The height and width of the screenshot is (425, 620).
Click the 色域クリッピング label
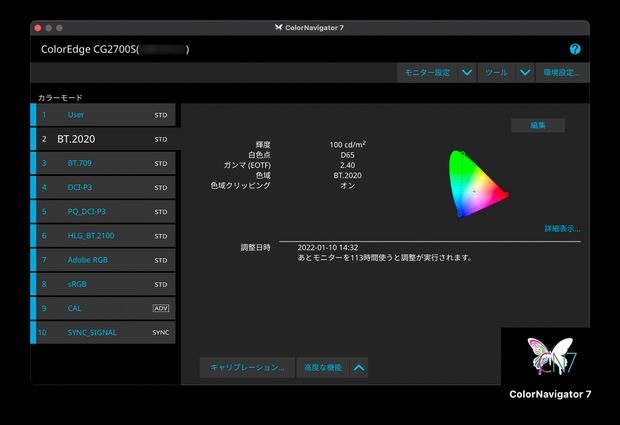pyautogui.click(x=240, y=185)
